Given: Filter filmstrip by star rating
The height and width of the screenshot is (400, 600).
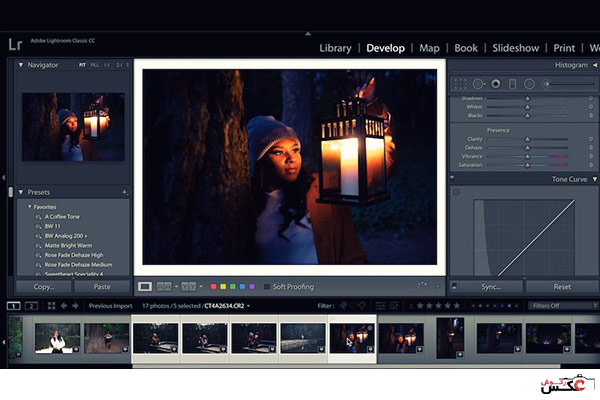Looking at the screenshot, I should click(x=438, y=306).
